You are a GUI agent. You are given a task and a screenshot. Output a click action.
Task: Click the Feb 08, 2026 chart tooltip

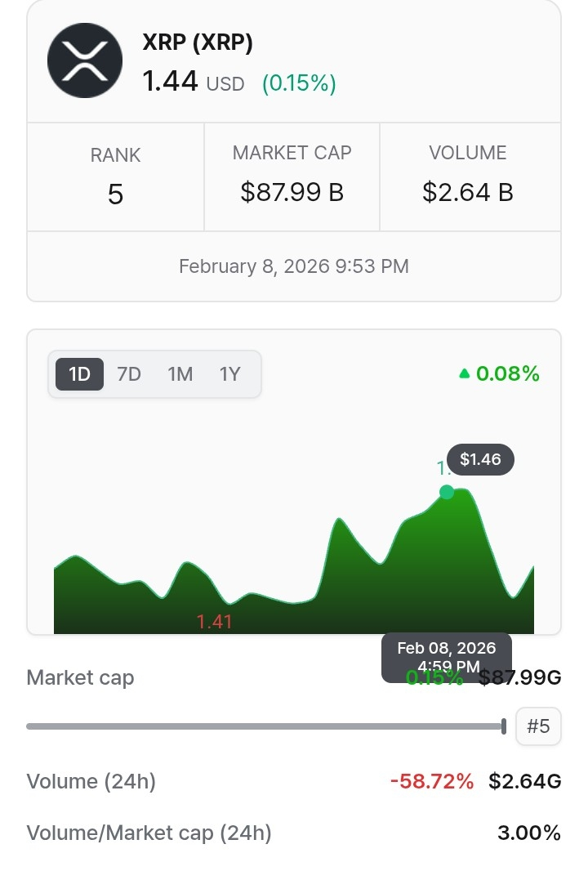click(x=447, y=656)
